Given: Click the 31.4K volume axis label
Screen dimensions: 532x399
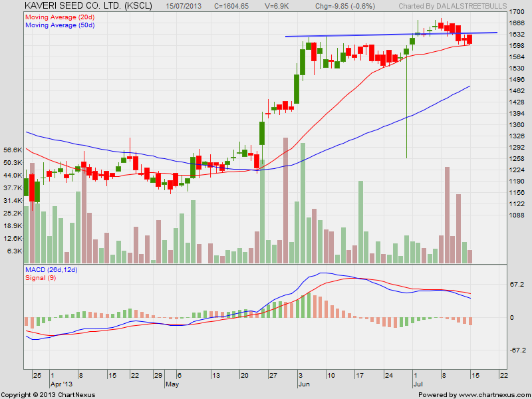Looking at the screenshot, I should 13,200.
